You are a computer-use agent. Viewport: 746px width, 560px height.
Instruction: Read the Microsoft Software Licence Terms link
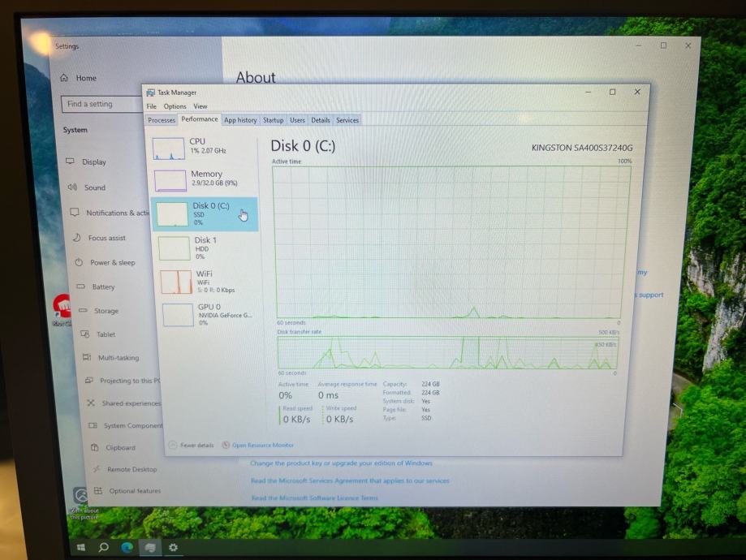[314, 498]
